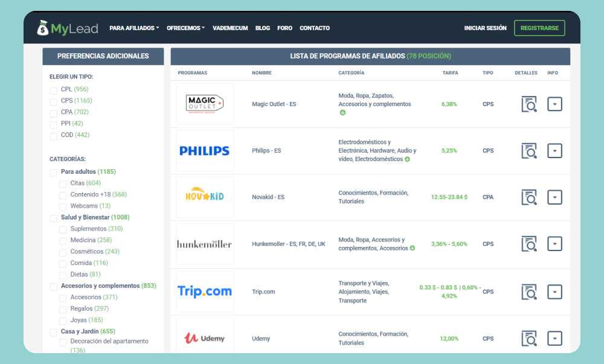Click the Trip.com logo thumbnail
The height and width of the screenshot is (364, 604).
(x=205, y=292)
